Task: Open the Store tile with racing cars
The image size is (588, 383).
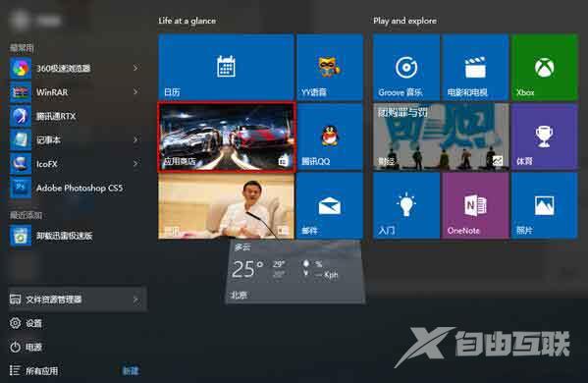Action: tap(227, 137)
